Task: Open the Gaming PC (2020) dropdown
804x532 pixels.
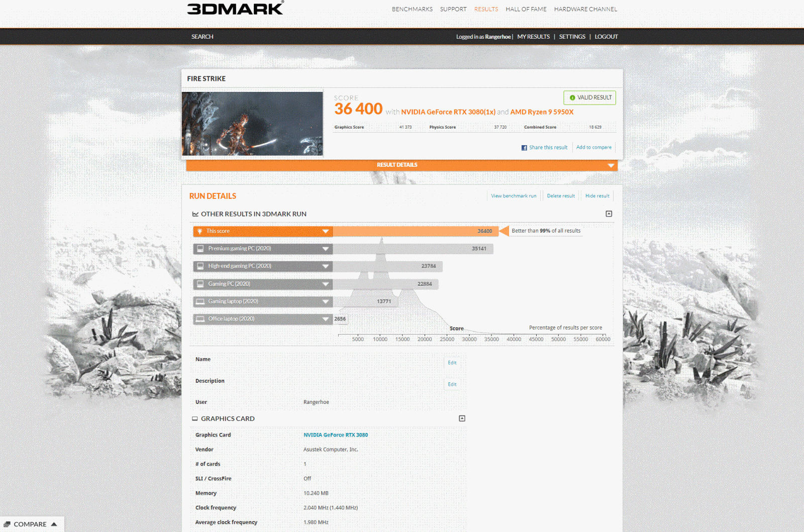Action: pos(263,284)
